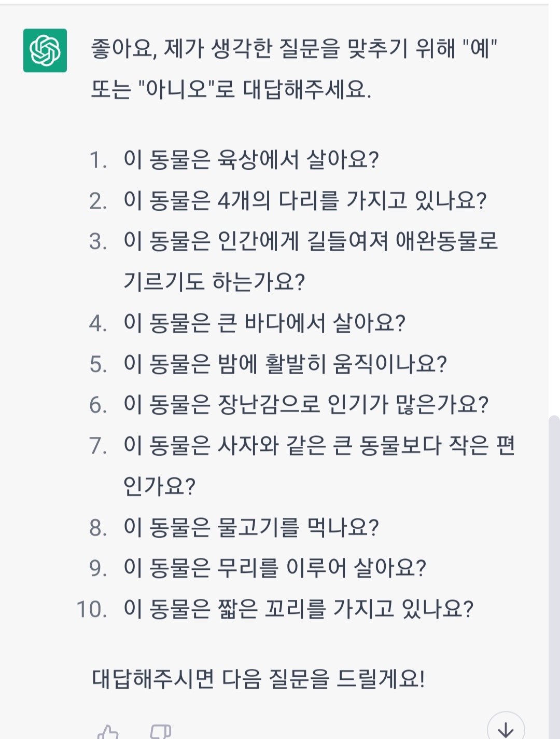Click question 9 about living in groups

[274, 568]
